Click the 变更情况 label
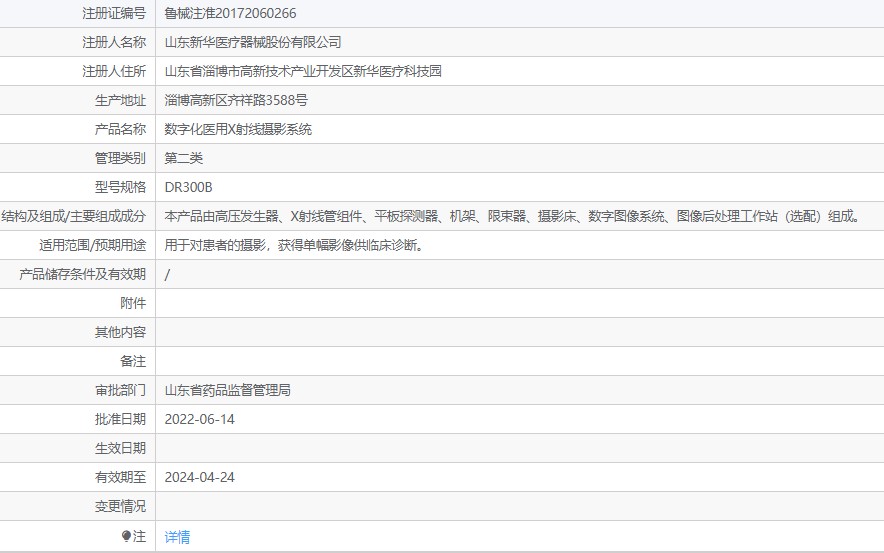Viewport: 884px width, 553px height. 120,506
